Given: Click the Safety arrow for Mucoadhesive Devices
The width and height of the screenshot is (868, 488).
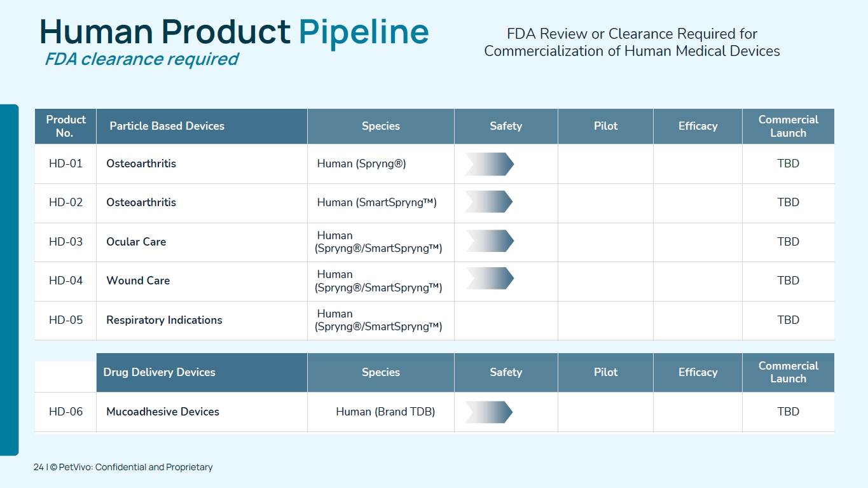Looking at the screenshot, I should [488, 412].
